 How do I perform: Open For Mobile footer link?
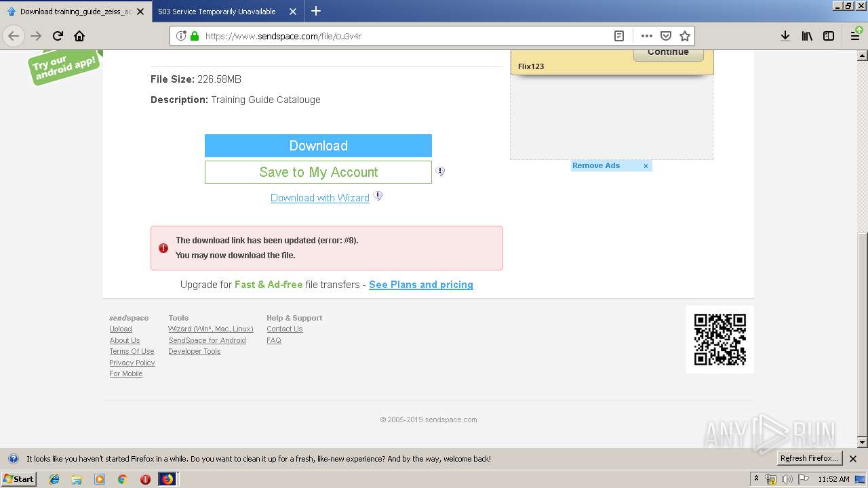point(126,374)
